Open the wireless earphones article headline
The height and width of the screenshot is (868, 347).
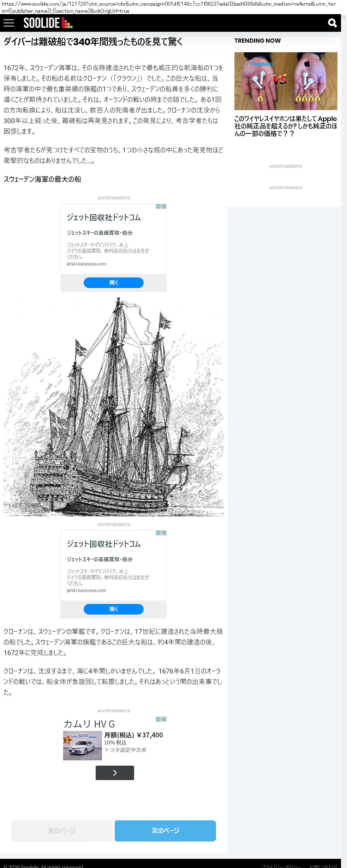[286, 126]
